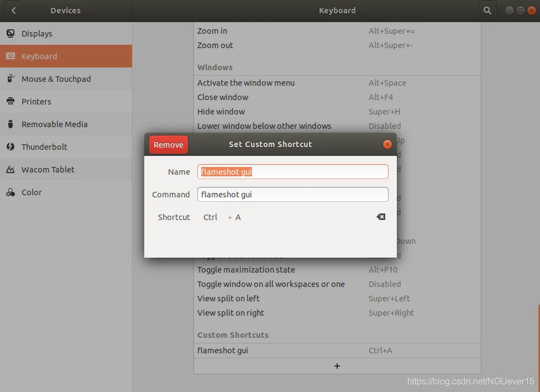Click the Ctrl + A shortcut value
The width and height of the screenshot is (540, 392).
pyautogui.click(x=222, y=217)
